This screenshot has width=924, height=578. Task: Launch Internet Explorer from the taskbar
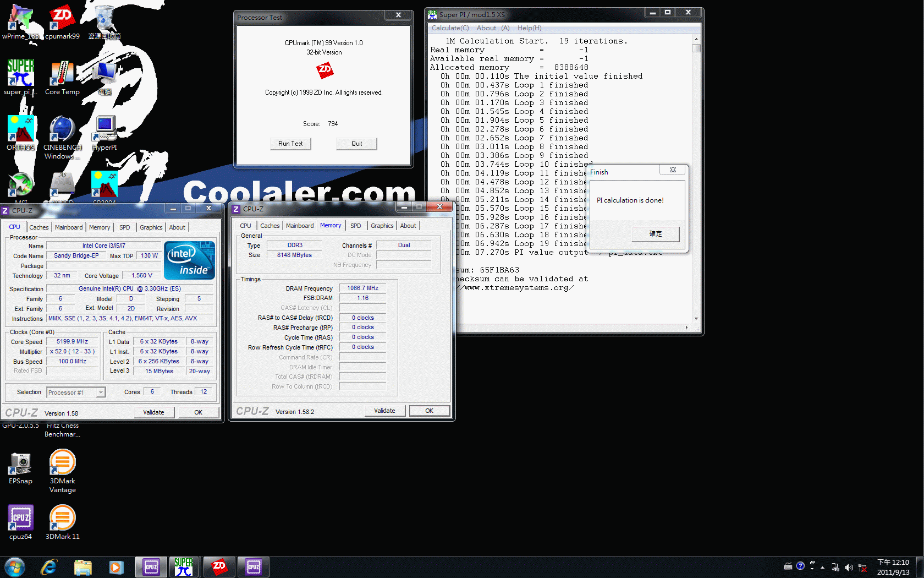pos(49,567)
